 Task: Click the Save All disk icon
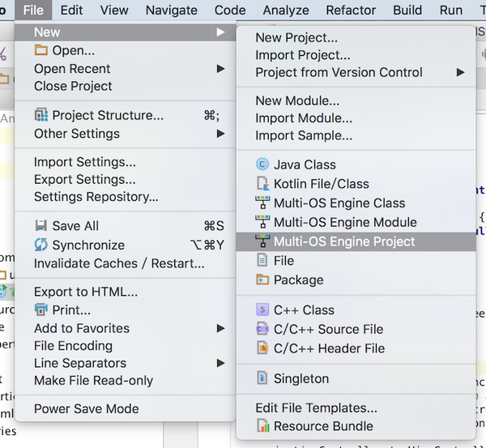coord(41,226)
